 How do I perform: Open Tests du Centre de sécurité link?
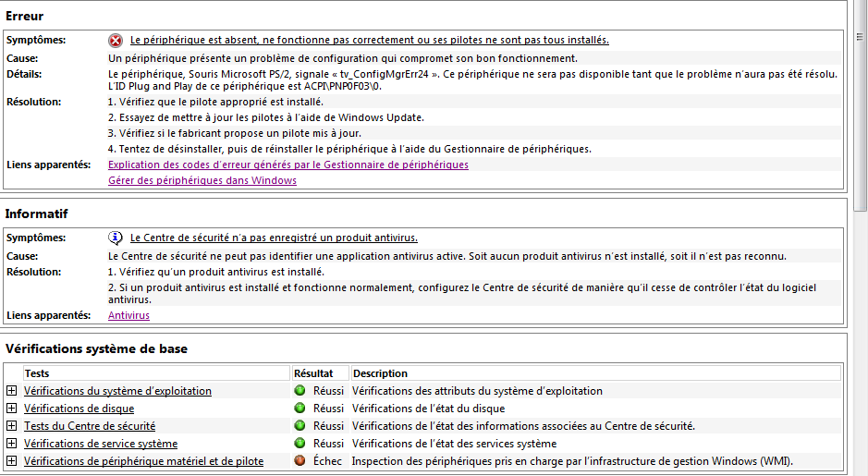(x=89, y=426)
